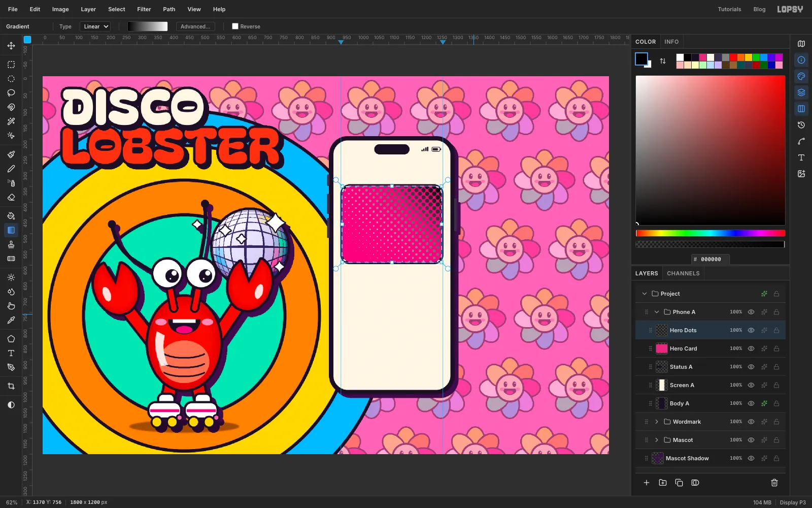Select the Pen path tool
812x508 pixels.
11,367
